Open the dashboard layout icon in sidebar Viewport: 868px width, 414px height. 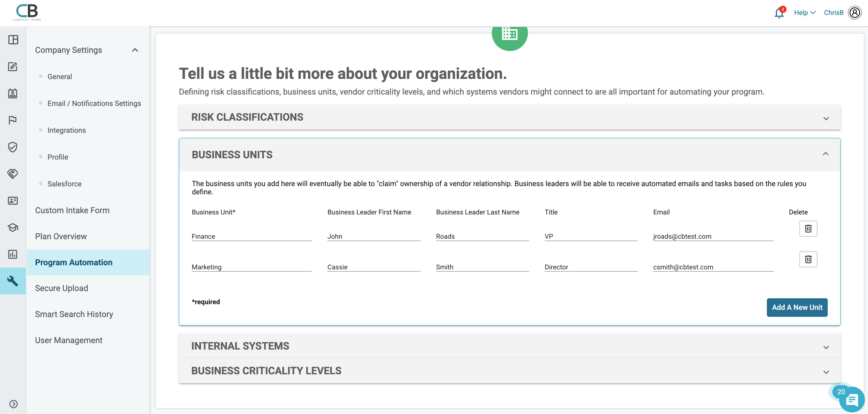(x=13, y=40)
